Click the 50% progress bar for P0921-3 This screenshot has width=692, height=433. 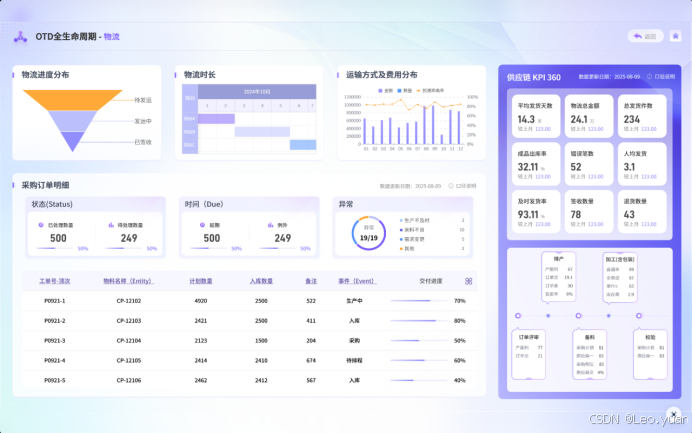coord(418,340)
